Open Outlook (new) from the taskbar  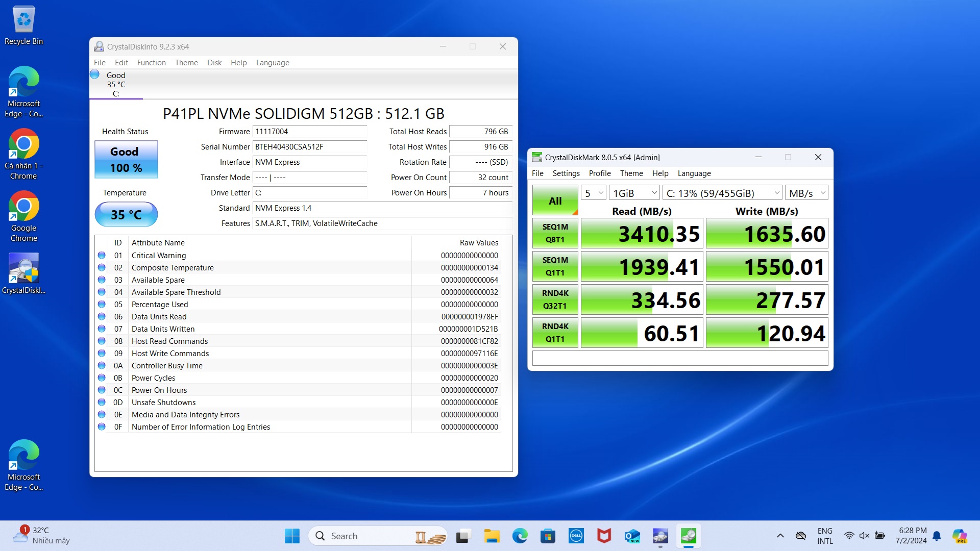point(632,536)
